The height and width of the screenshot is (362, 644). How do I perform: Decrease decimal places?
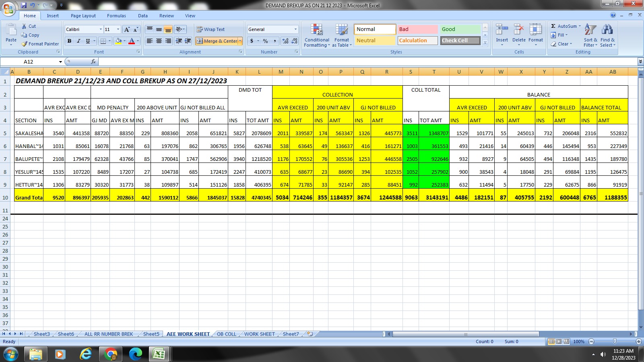(x=294, y=41)
